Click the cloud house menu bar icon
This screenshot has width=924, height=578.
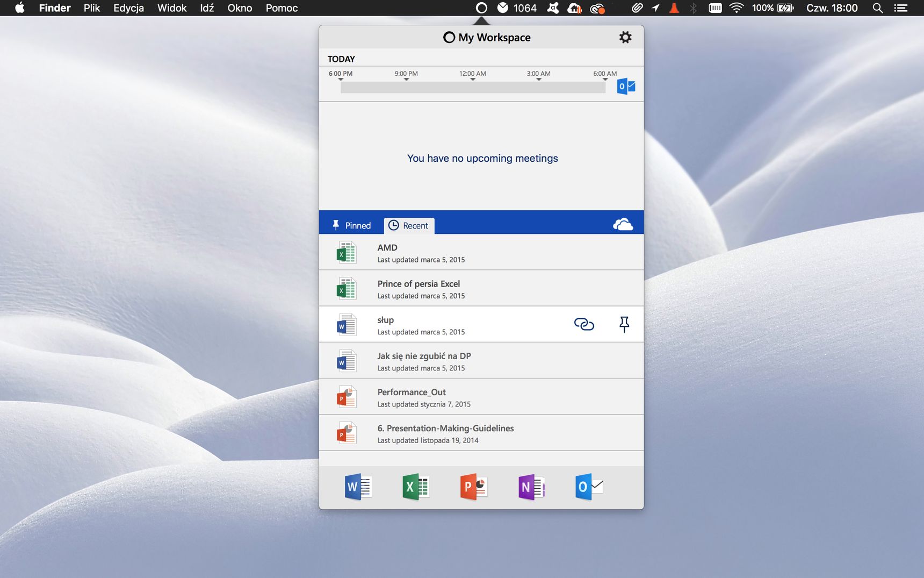575,8
